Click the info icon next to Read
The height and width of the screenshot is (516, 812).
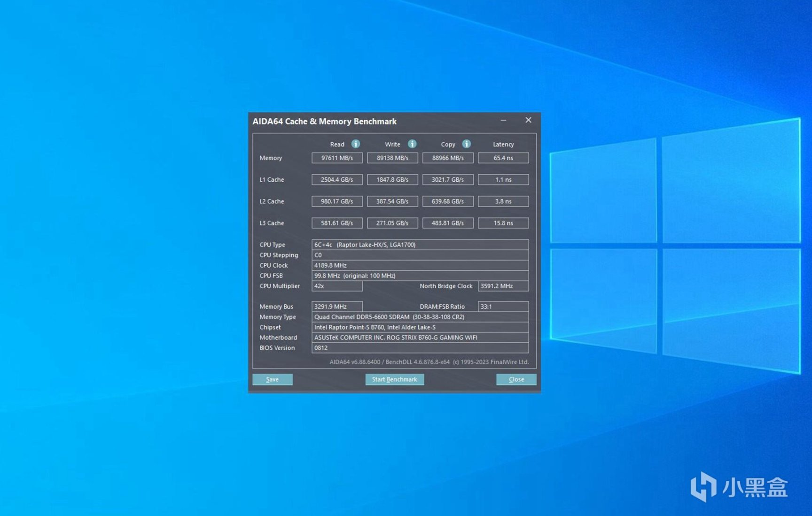click(356, 144)
